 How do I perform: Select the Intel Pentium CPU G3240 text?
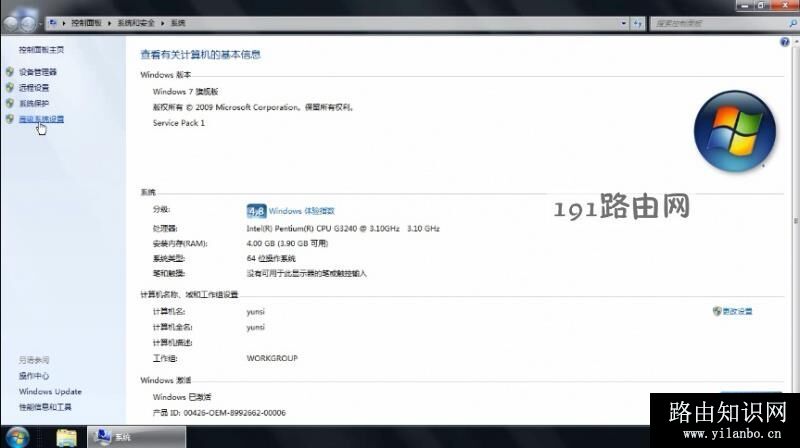[x=343, y=229]
